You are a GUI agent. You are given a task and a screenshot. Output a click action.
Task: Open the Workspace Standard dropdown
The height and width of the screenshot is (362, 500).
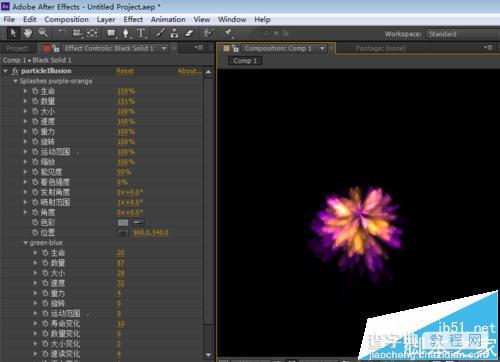coord(463,34)
